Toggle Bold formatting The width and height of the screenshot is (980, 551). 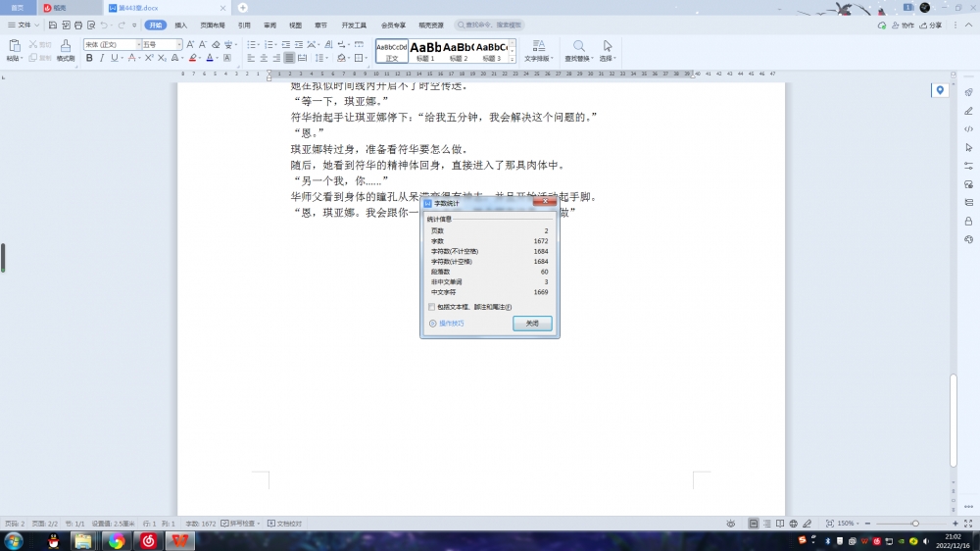pyautogui.click(x=89, y=58)
